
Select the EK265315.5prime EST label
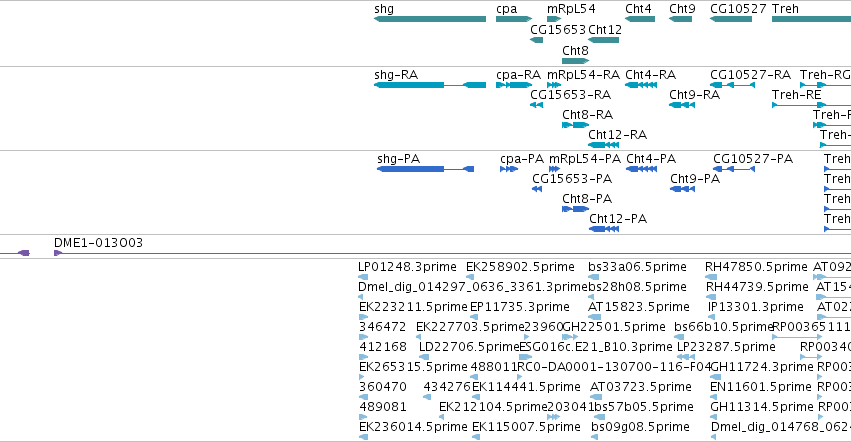[x=413, y=368]
